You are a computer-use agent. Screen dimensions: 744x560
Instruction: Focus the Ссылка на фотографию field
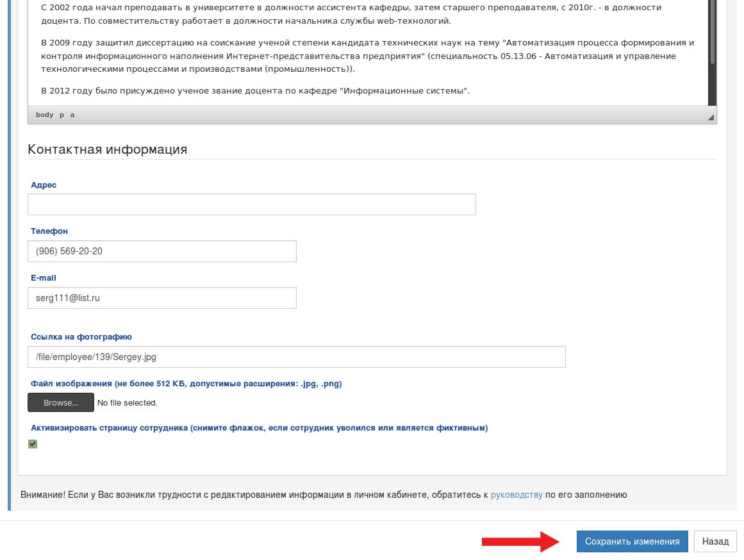pyautogui.click(x=296, y=357)
